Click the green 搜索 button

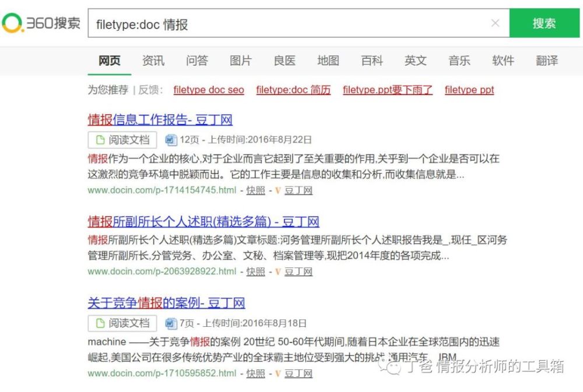(x=544, y=23)
